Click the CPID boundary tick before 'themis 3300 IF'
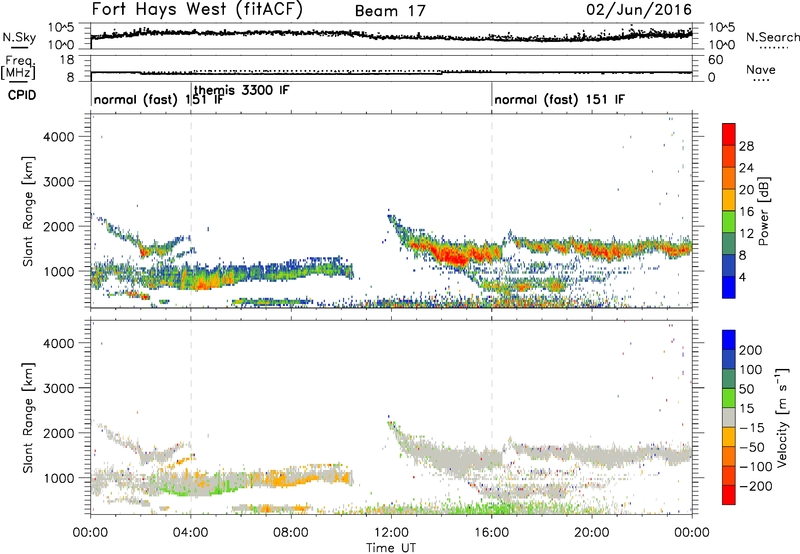The width and height of the screenshot is (800, 554). click(x=191, y=94)
